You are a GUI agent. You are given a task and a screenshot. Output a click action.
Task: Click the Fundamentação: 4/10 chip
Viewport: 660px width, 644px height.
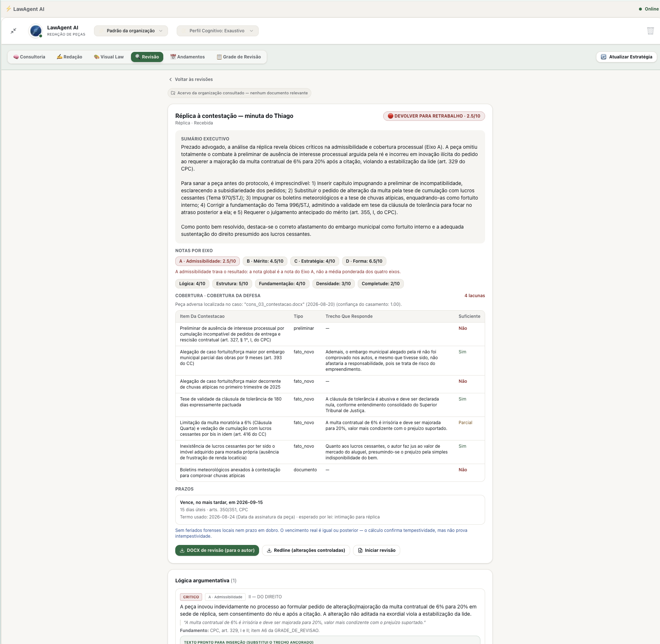[x=282, y=284]
